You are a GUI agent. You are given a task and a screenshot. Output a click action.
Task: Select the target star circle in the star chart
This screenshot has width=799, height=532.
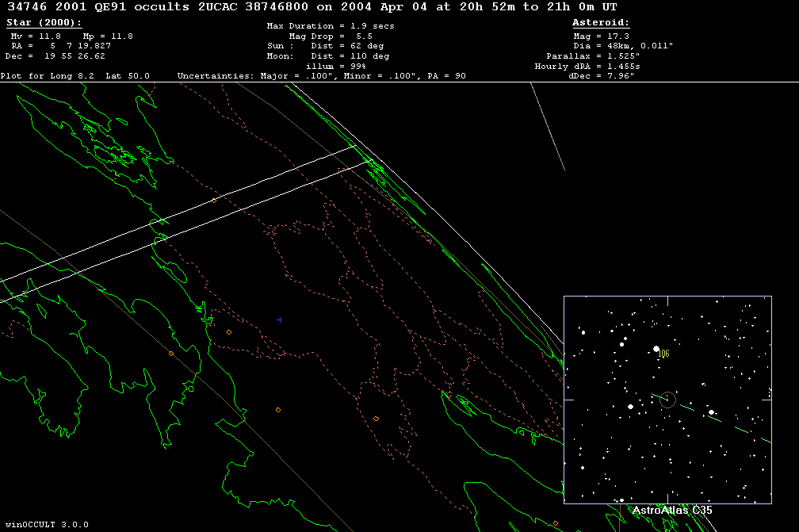pos(668,400)
